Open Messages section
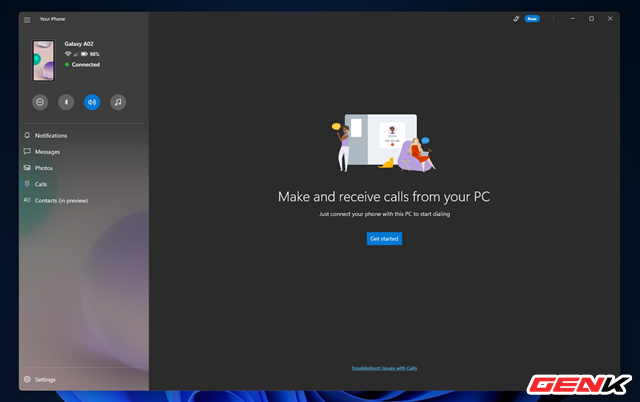This screenshot has height=402, width=640. pyautogui.click(x=84, y=152)
